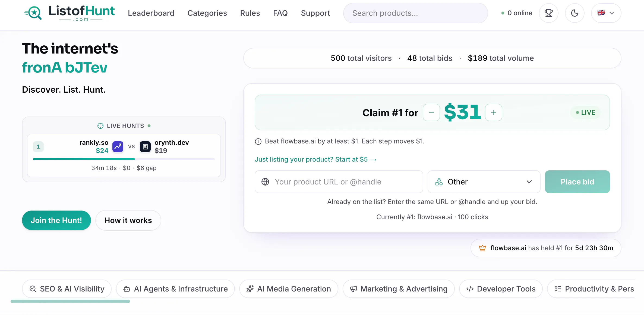This screenshot has width=644, height=326.
Task: Click the globe icon in URL field
Action: (x=265, y=182)
